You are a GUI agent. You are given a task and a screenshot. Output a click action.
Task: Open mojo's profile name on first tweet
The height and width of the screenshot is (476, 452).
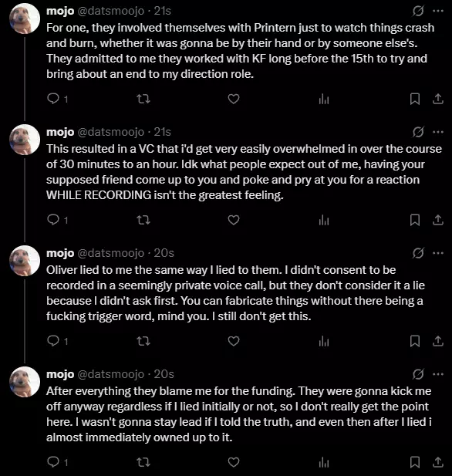[x=60, y=12]
